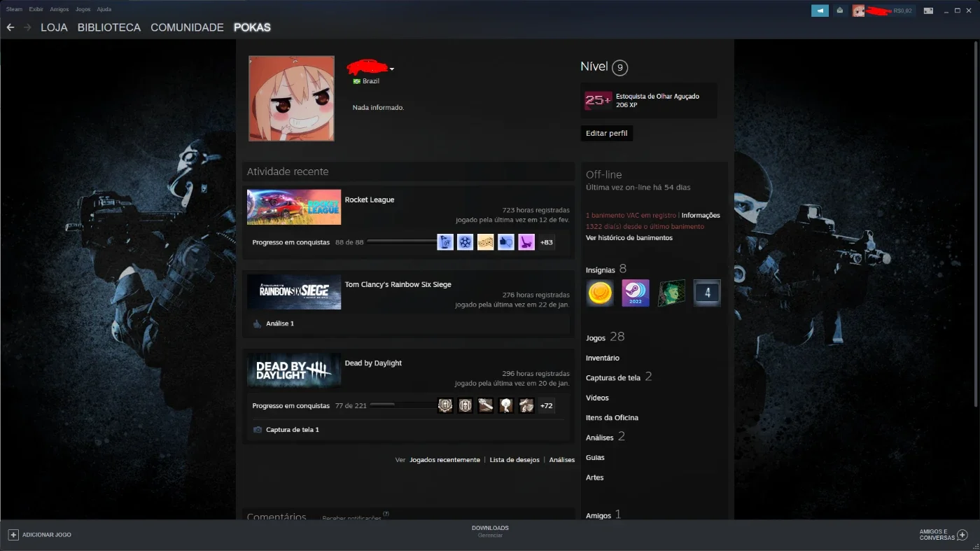Click the Rocket League achievement progress bar

coord(402,242)
